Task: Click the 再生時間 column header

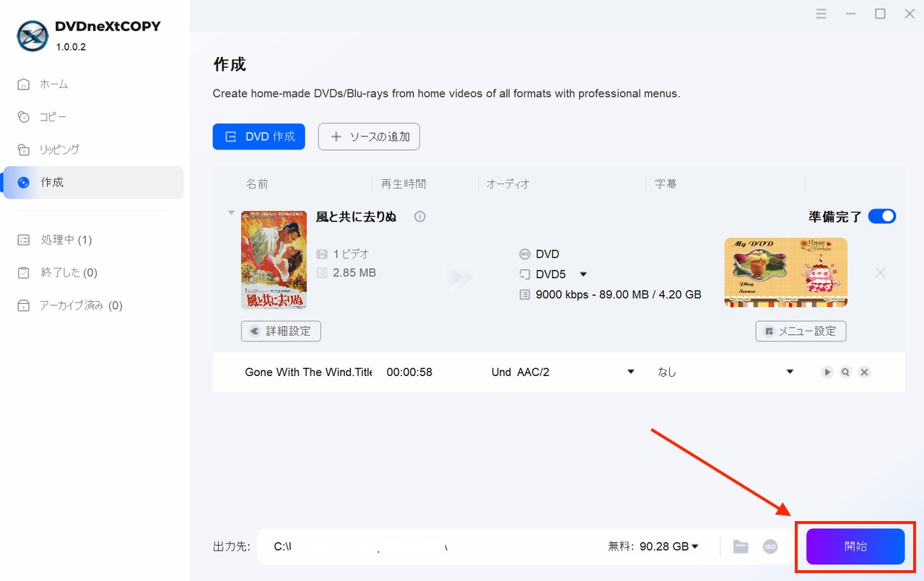Action: pos(404,184)
